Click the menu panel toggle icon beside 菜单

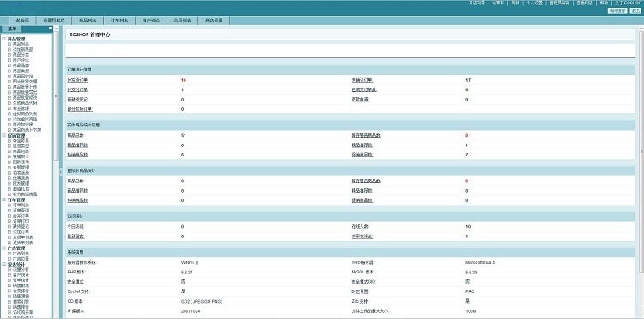pos(50,28)
